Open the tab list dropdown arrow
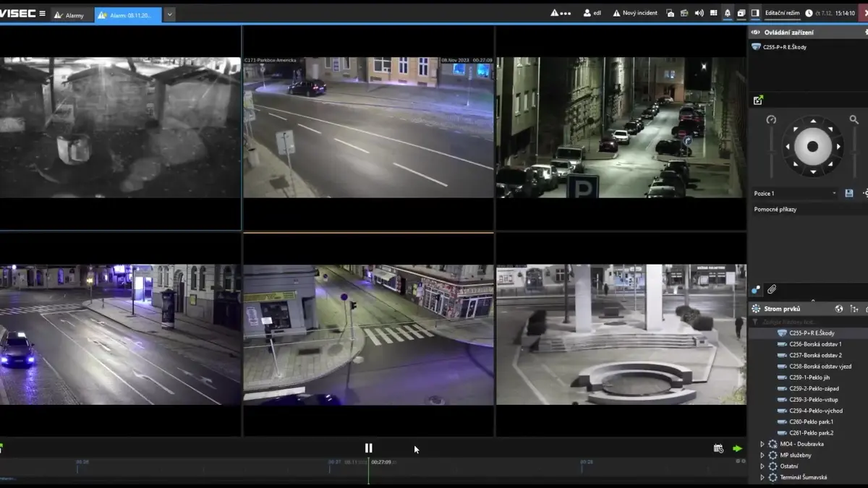Image resolution: width=868 pixels, height=488 pixels. [x=170, y=14]
